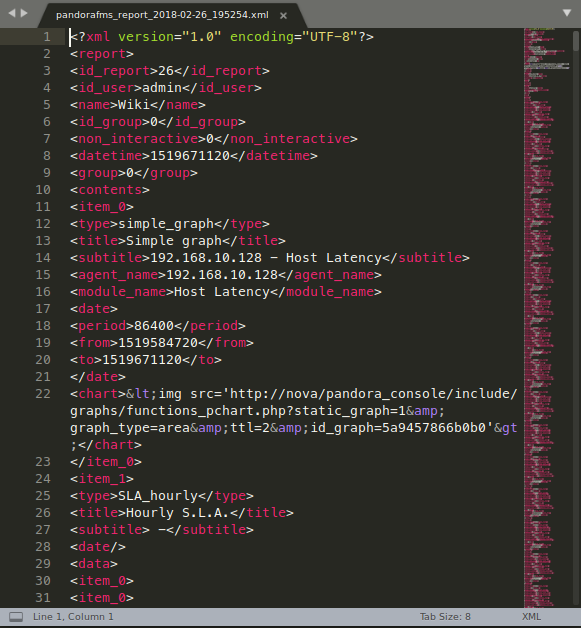Open the Tab Size: 8 selector
581x628 pixels.
[445, 617]
